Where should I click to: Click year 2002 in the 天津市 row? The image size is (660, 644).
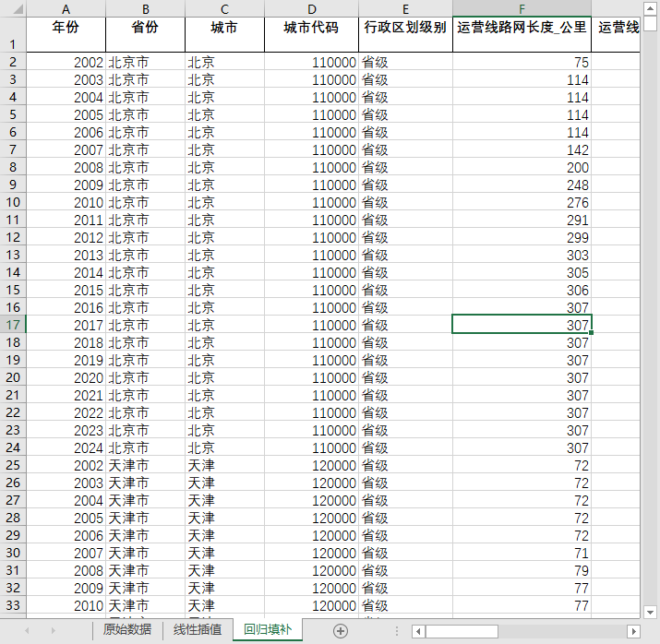66,465
